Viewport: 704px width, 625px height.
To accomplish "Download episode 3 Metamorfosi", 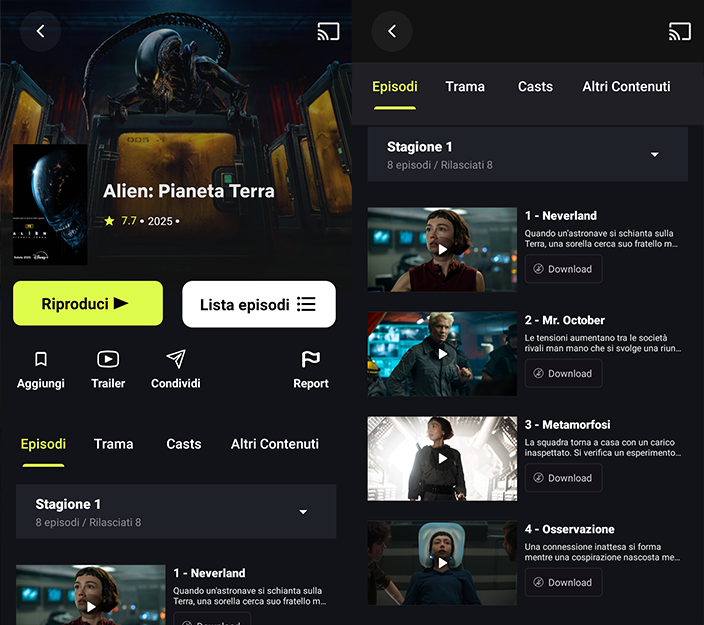I will click(563, 478).
